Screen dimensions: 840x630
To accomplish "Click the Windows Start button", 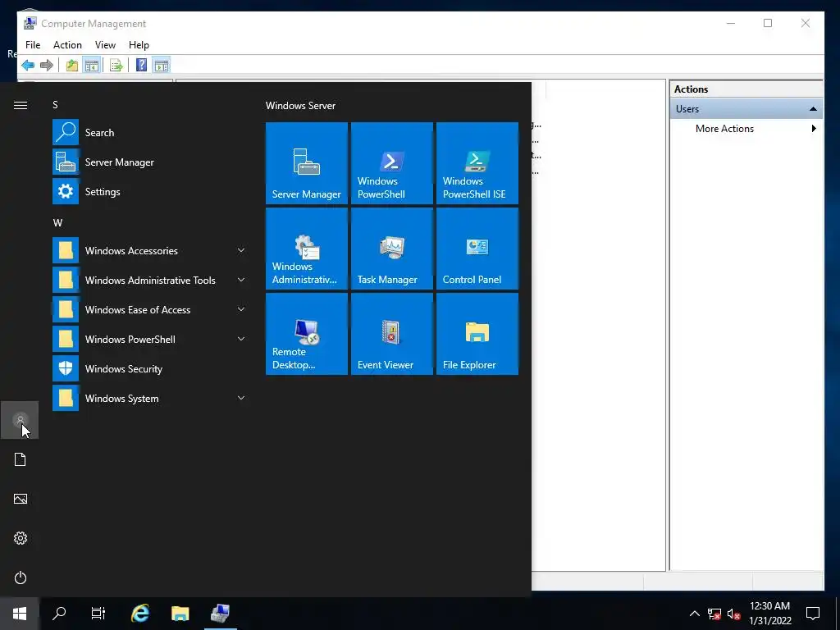I will pos(20,614).
